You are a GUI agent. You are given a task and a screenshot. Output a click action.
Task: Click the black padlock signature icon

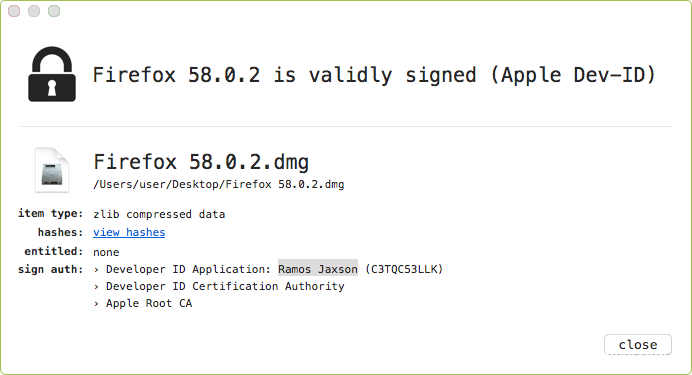52,74
